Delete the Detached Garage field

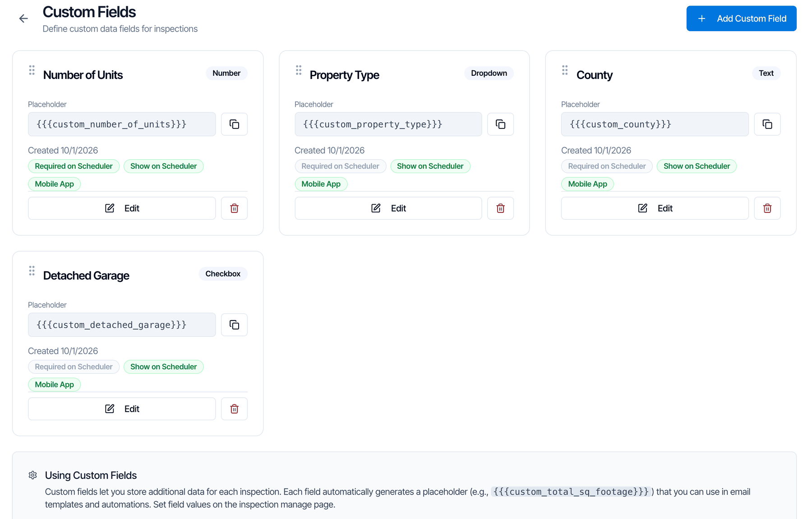click(x=234, y=409)
